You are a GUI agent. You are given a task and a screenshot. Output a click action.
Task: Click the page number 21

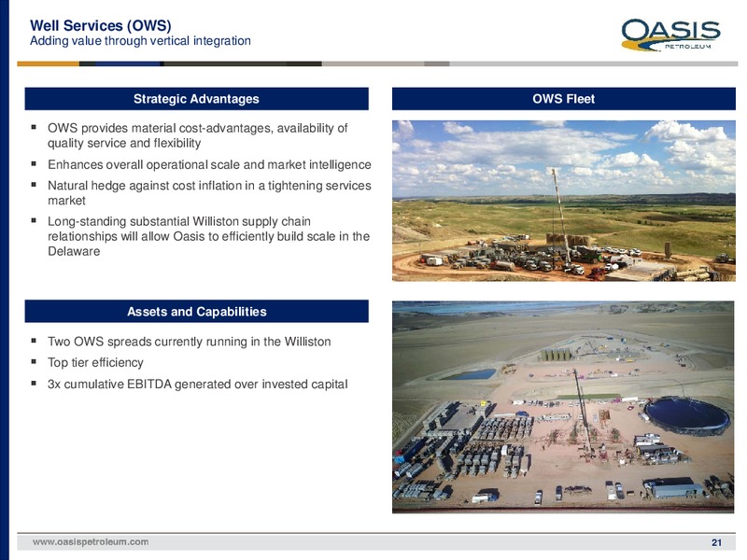pyautogui.click(x=716, y=542)
